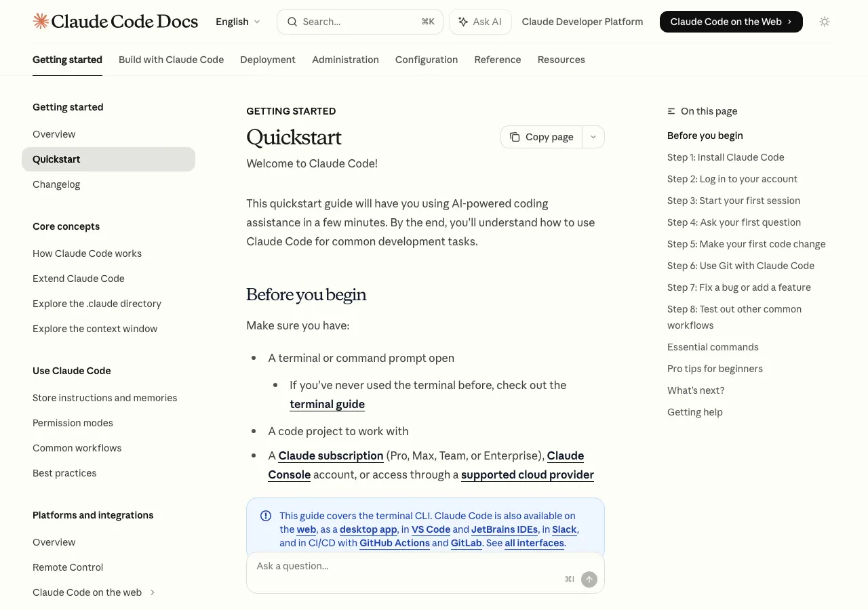Expand Claude Code on the web sidebar item
Viewport: 868px width, 610px height.
click(x=153, y=592)
